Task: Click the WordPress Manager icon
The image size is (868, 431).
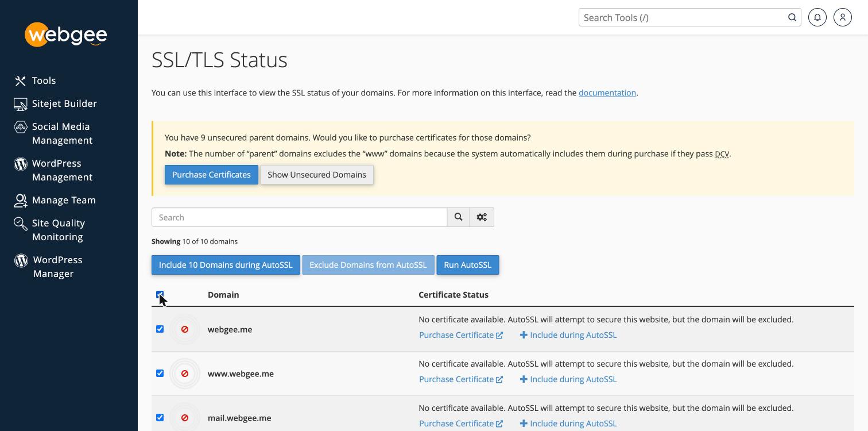Action: (x=21, y=260)
